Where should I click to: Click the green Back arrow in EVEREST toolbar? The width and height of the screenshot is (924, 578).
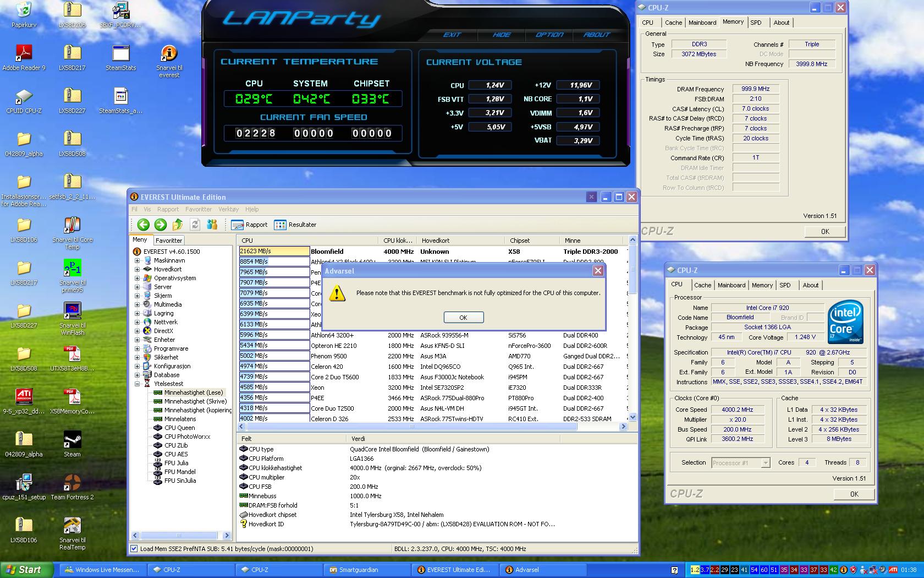point(143,225)
